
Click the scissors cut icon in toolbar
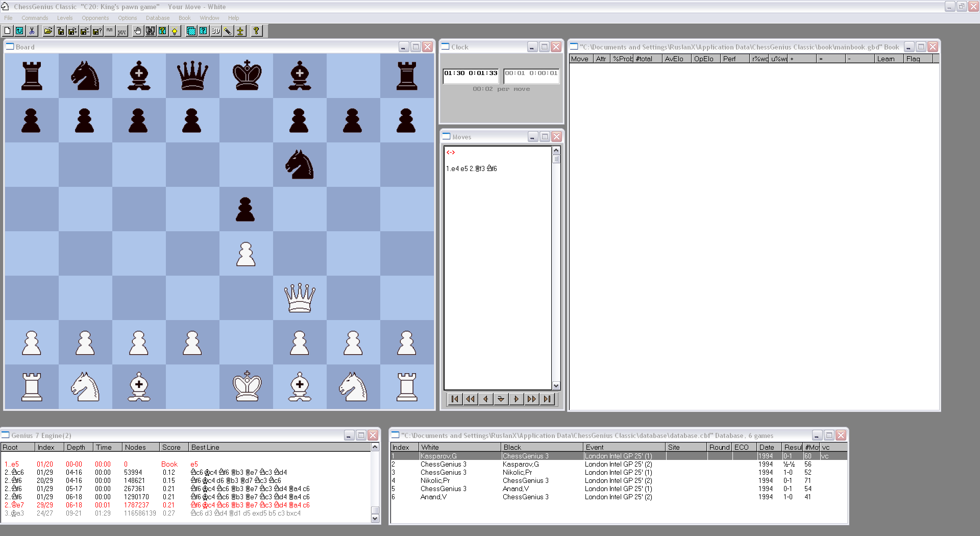click(32, 31)
